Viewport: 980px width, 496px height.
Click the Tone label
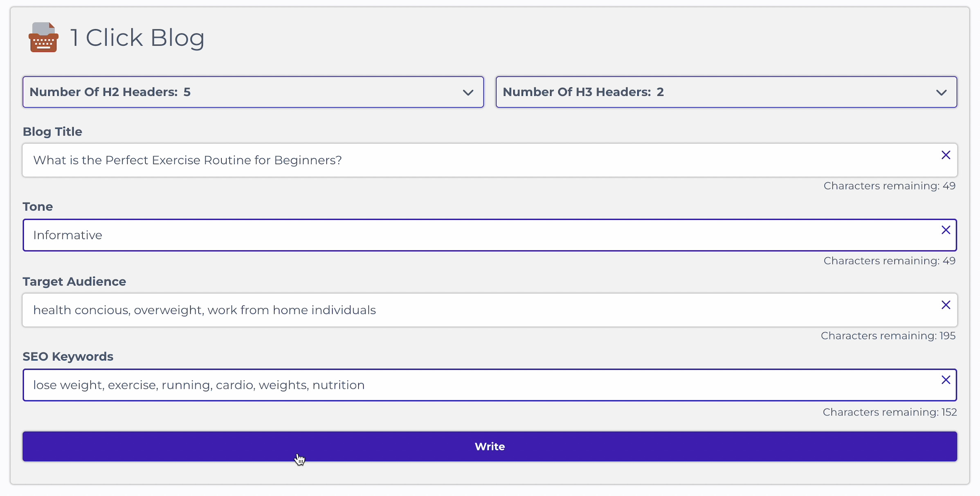pos(38,207)
